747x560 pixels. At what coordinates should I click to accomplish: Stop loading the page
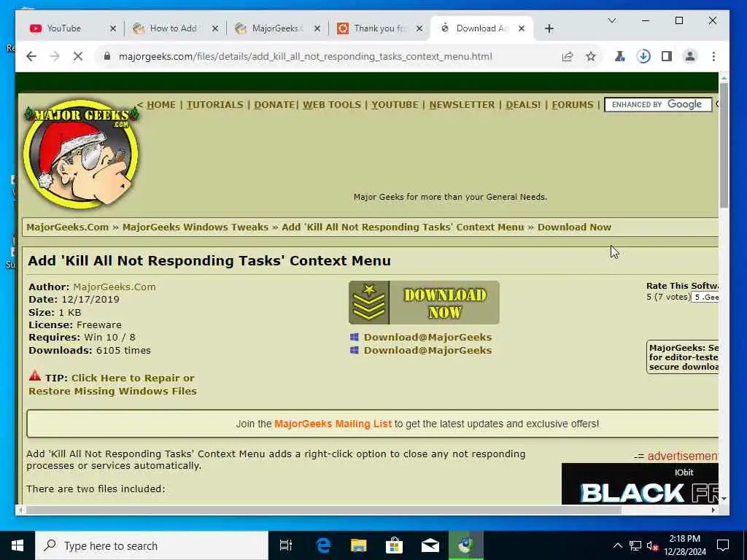[x=78, y=56]
